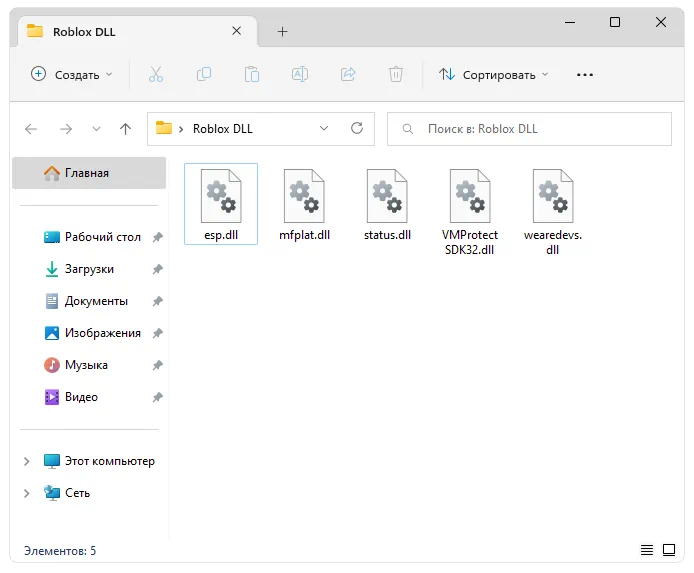Open the Сортировать dropdown menu

pyautogui.click(x=494, y=74)
